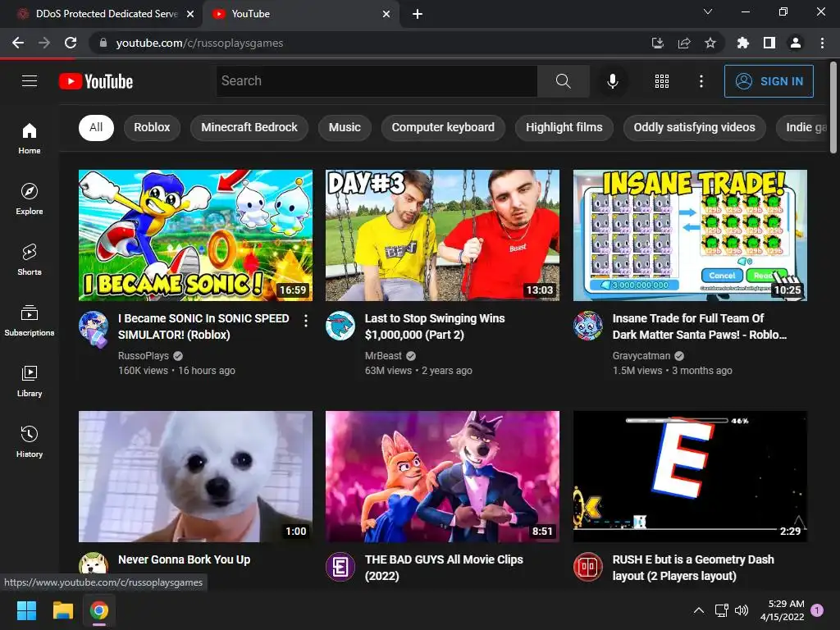Open the Insane Trade thumbnail
Viewport: 840px width, 630px height.
point(690,235)
